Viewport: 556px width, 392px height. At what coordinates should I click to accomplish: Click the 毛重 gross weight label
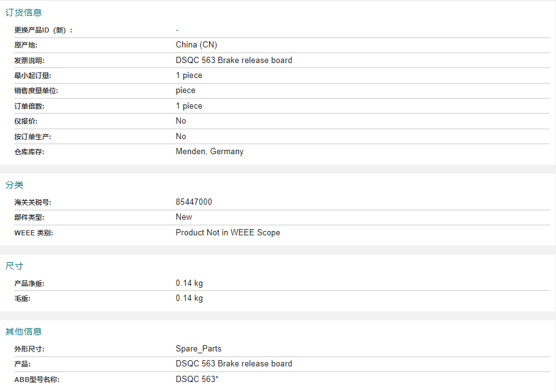point(22,299)
